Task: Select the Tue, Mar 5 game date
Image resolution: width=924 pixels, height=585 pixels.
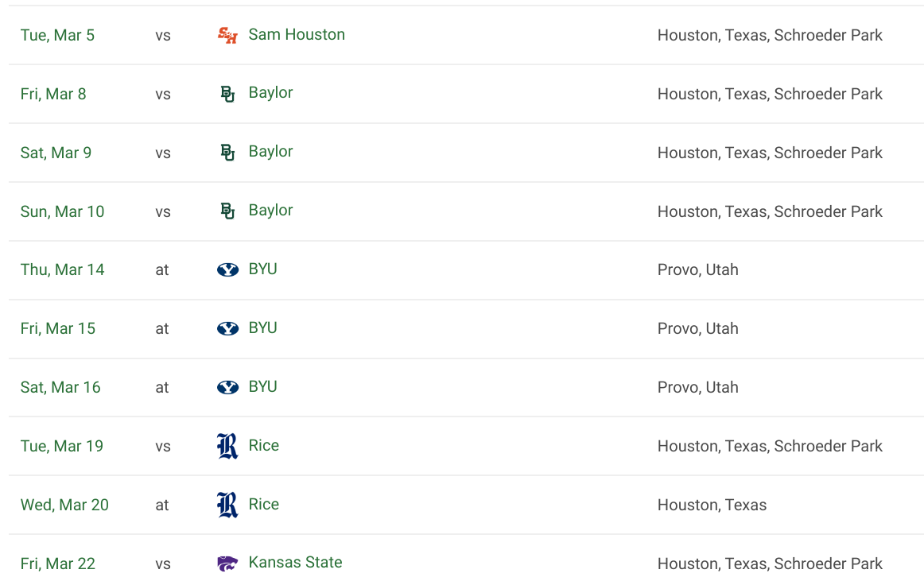Action: click(57, 35)
